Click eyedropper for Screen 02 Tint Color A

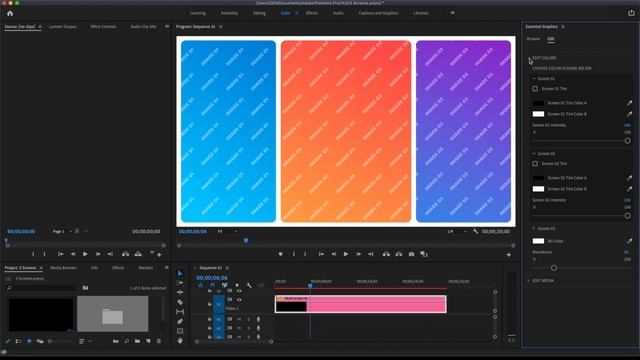(x=629, y=178)
